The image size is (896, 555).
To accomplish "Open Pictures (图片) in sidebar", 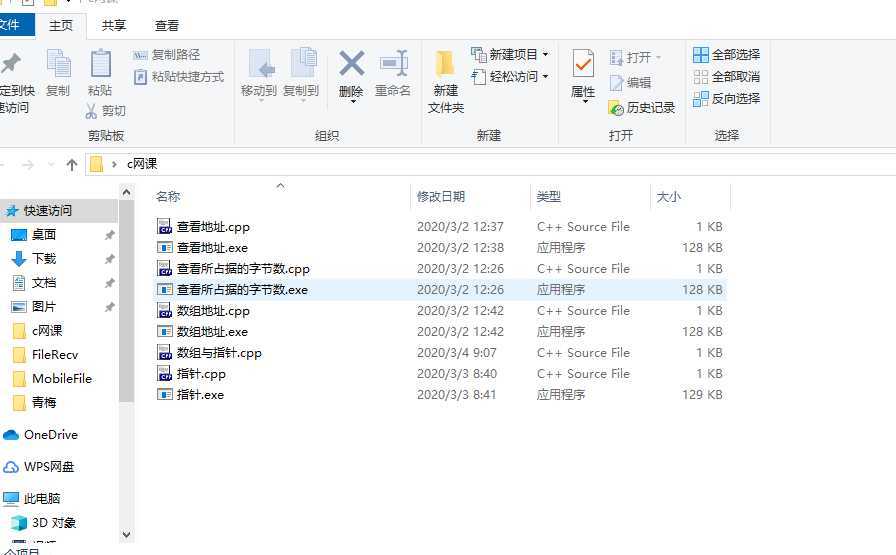I will (44, 306).
